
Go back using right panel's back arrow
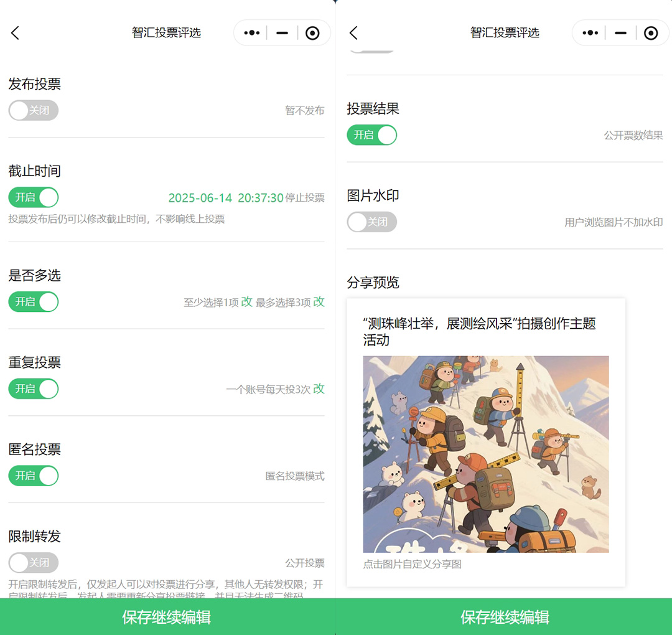353,33
